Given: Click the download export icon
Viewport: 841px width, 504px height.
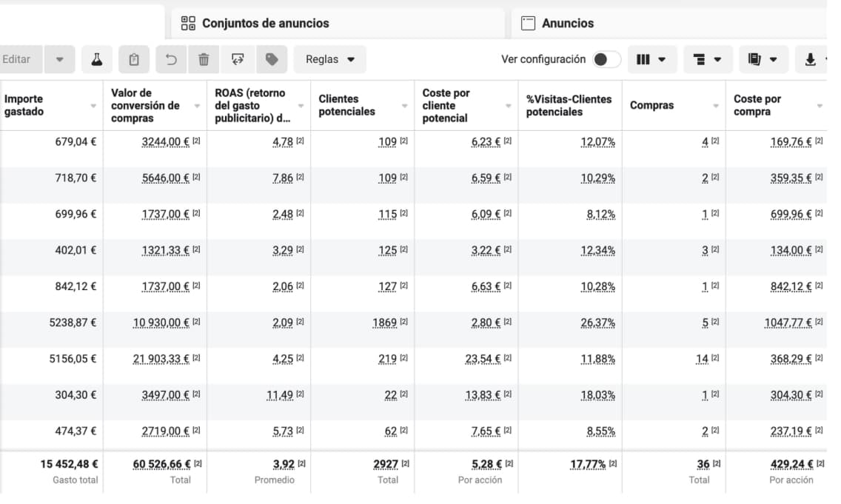Looking at the screenshot, I should click(811, 59).
